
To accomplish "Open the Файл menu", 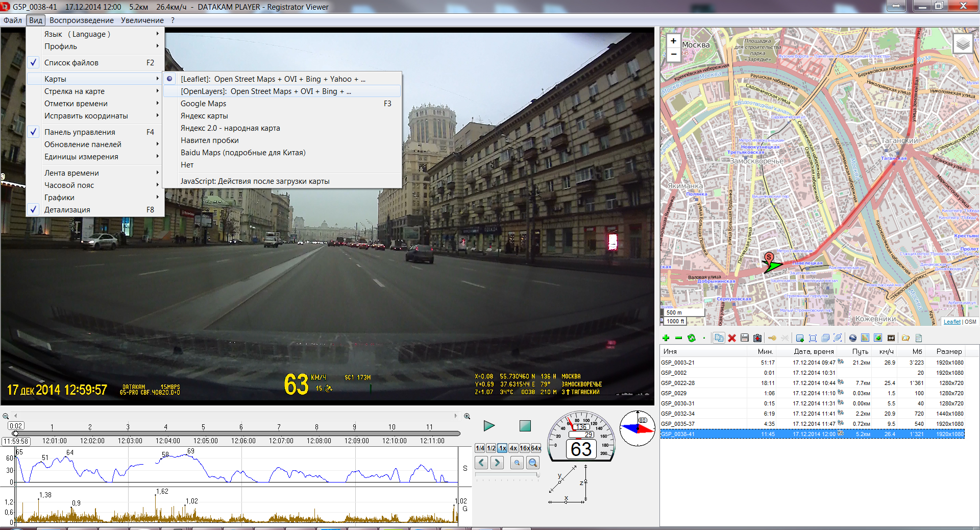I will (x=13, y=20).
